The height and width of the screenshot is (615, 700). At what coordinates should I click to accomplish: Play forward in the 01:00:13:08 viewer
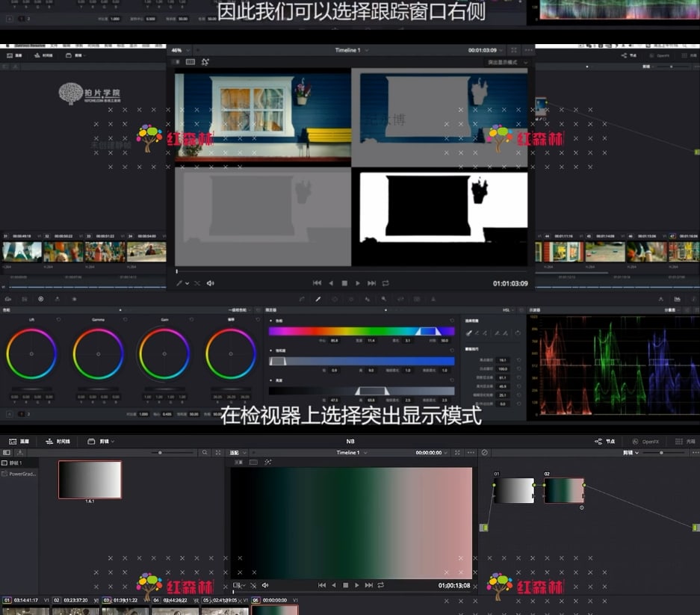coord(356,585)
